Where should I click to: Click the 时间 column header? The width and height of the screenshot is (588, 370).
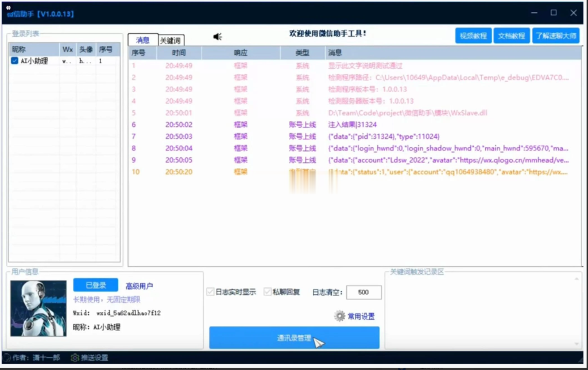click(179, 53)
